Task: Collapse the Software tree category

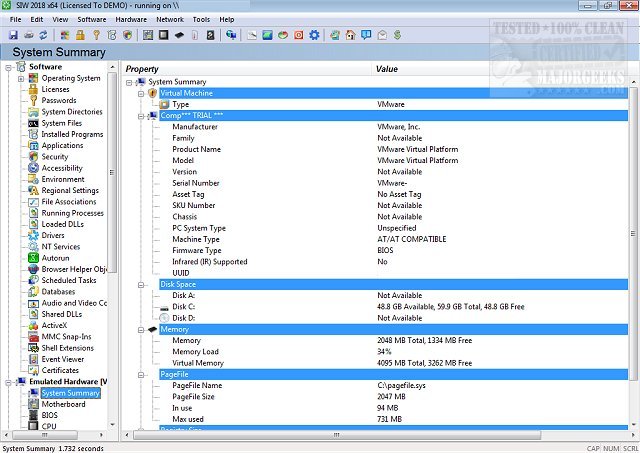Action: 9,67
